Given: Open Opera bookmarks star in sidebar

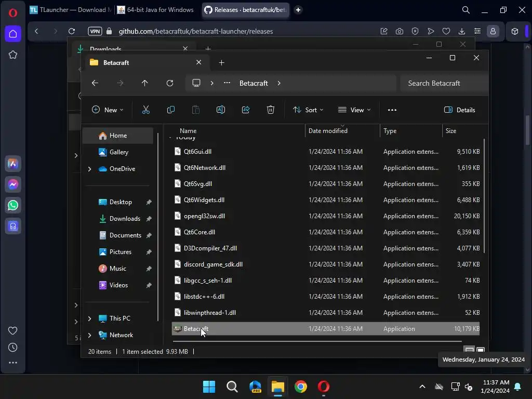Looking at the screenshot, I should pyautogui.click(x=13, y=55).
